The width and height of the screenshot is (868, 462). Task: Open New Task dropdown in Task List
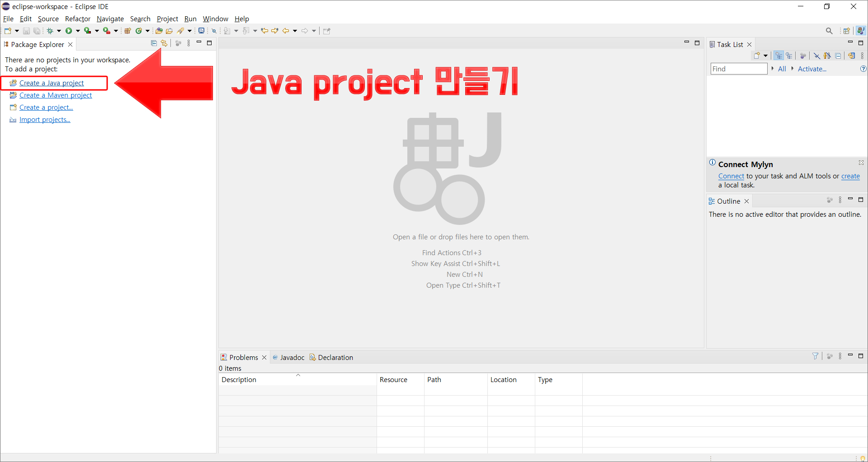[x=765, y=56]
